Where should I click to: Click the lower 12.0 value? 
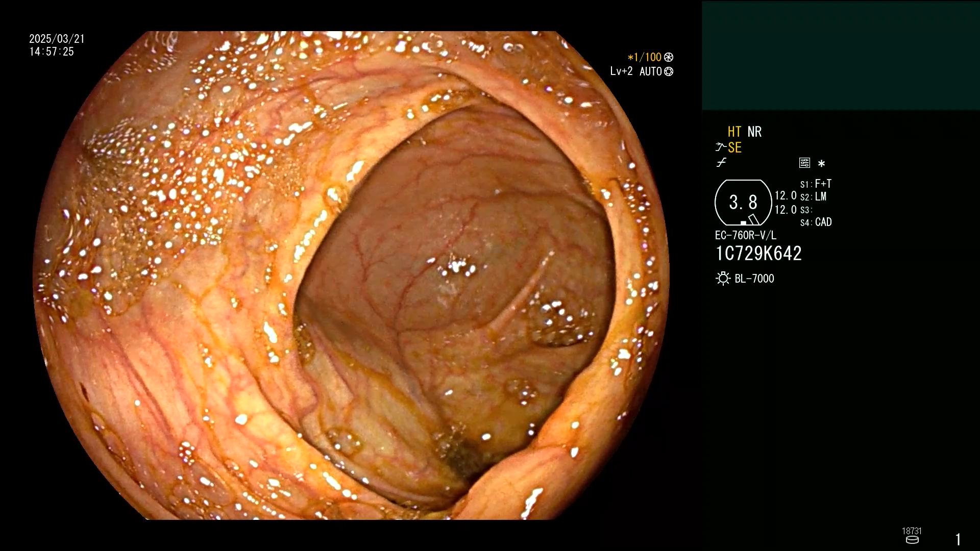786,210
